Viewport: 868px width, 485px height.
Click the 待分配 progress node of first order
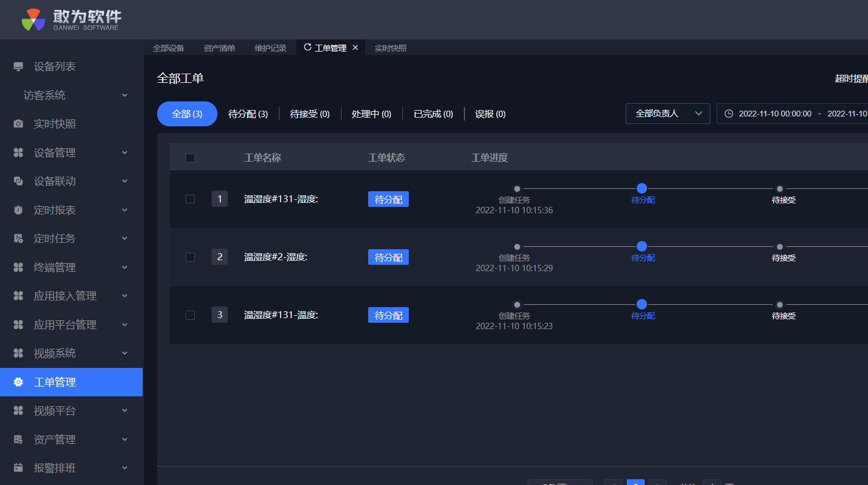coord(642,188)
